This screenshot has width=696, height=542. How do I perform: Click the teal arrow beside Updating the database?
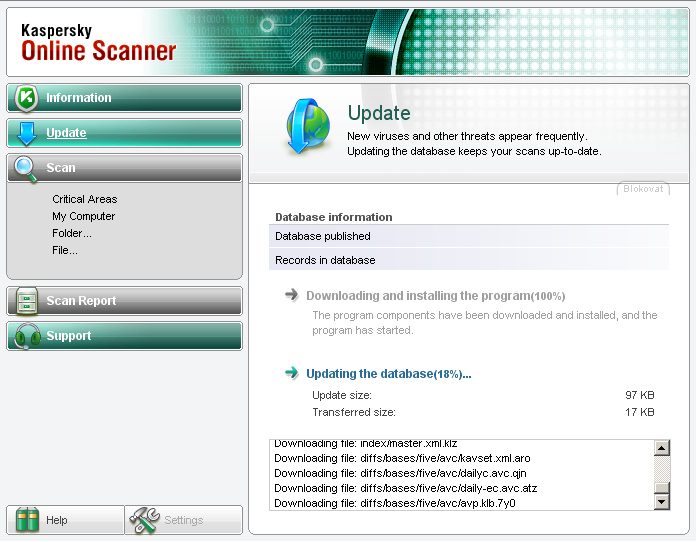[x=292, y=372]
